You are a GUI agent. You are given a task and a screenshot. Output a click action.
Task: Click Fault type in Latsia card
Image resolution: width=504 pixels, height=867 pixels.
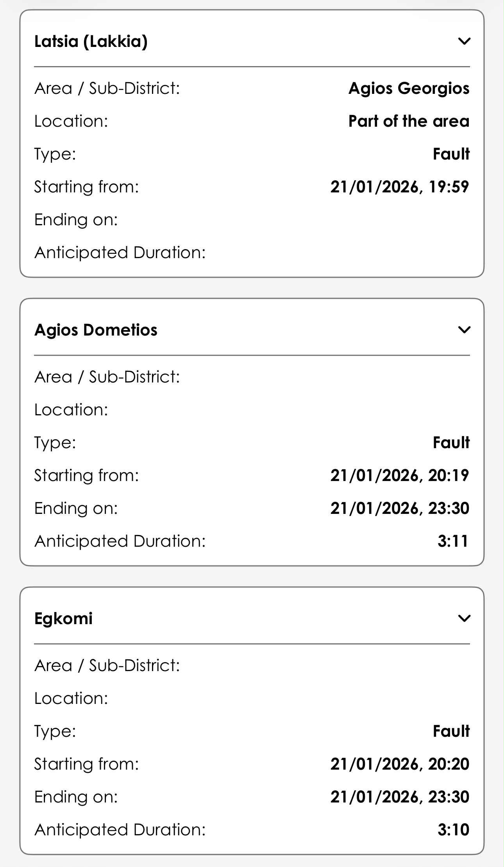451,154
